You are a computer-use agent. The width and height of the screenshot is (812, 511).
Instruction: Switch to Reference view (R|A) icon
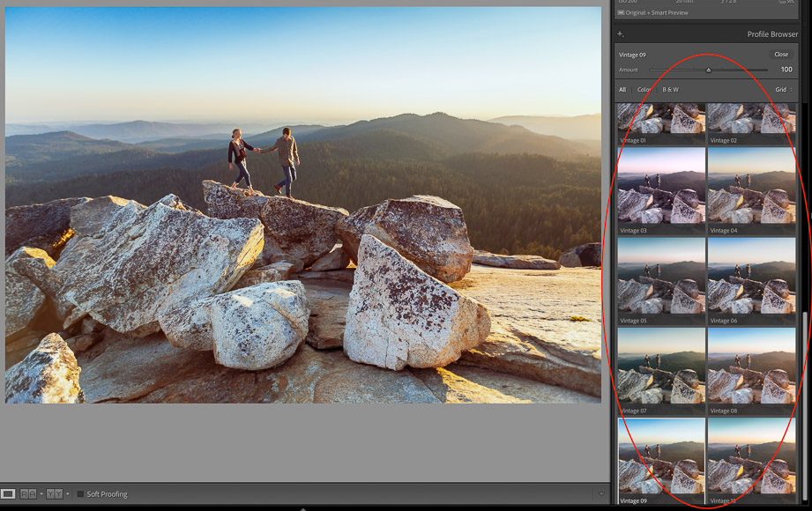tap(28, 494)
